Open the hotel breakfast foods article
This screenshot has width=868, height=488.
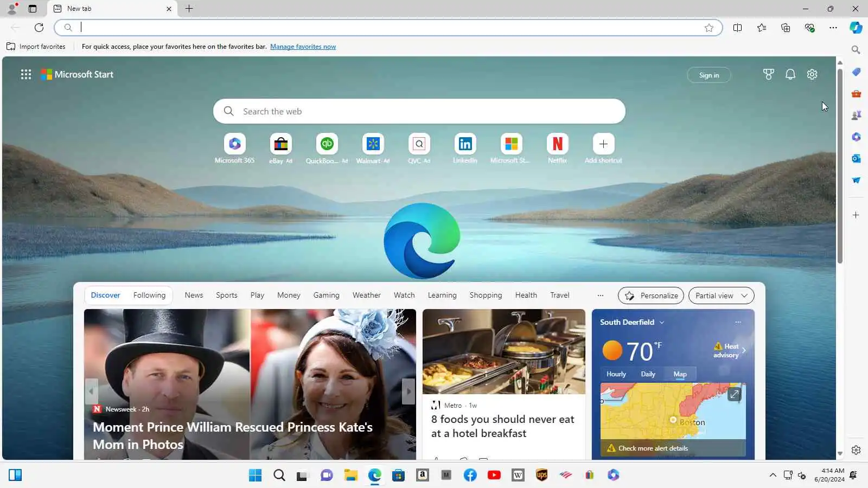503,426
